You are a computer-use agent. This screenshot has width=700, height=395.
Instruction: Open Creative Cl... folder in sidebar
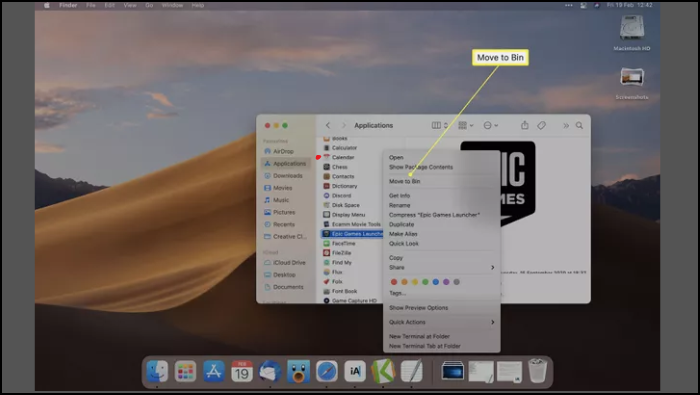[286, 237]
